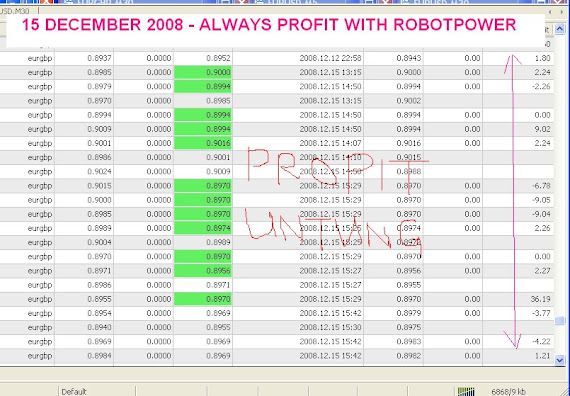This screenshot has height=396, width=570.
Task: Click eurgbp symbol in the 0.9024 row
Action: 40,172
